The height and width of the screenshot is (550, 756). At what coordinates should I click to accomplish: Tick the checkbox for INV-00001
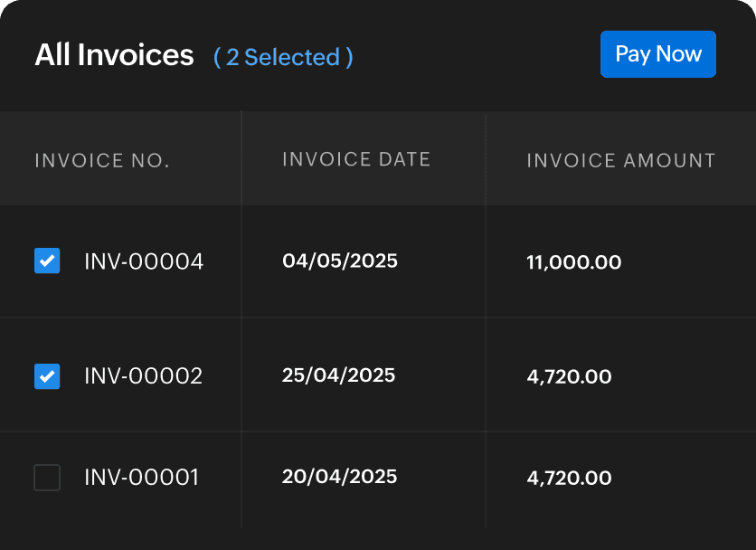[x=47, y=477]
